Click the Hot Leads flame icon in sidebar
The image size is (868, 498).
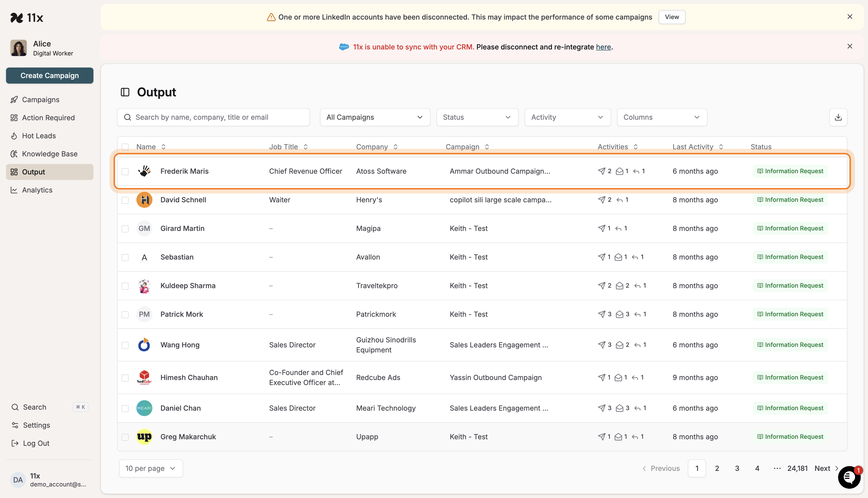pyautogui.click(x=14, y=136)
